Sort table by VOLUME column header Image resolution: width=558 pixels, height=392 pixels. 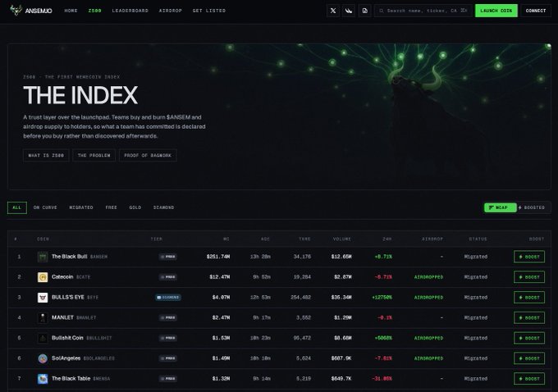point(342,239)
